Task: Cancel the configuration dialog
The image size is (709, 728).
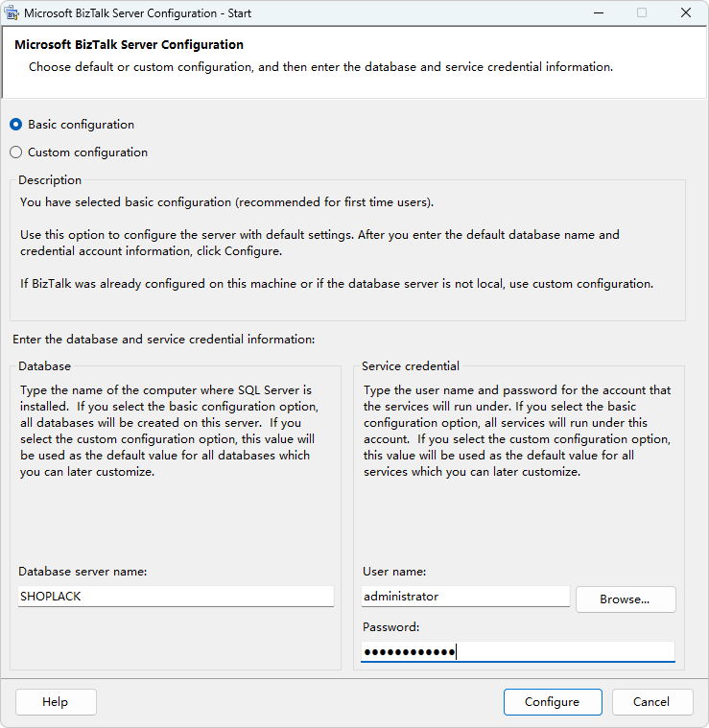Action: coord(652,702)
